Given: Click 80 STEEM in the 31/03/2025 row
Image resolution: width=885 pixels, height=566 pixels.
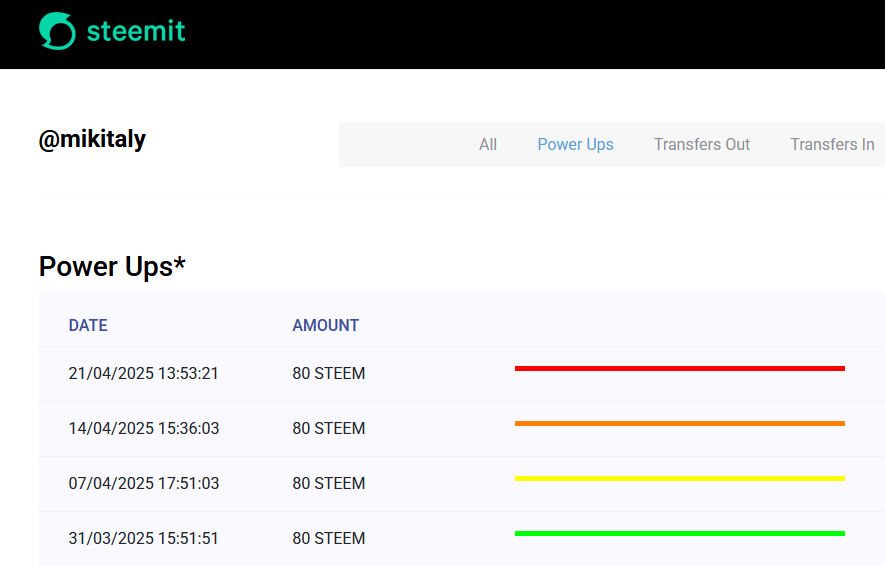Looking at the screenshot, I should point(328,538).
